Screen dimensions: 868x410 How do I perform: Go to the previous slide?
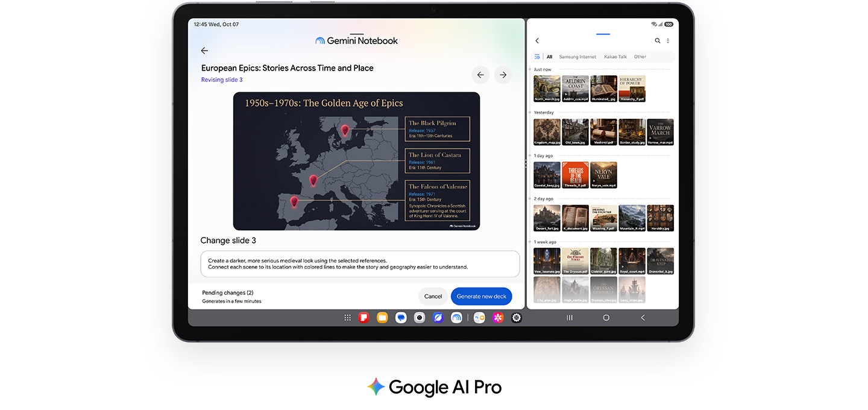(x=480, y=75)
